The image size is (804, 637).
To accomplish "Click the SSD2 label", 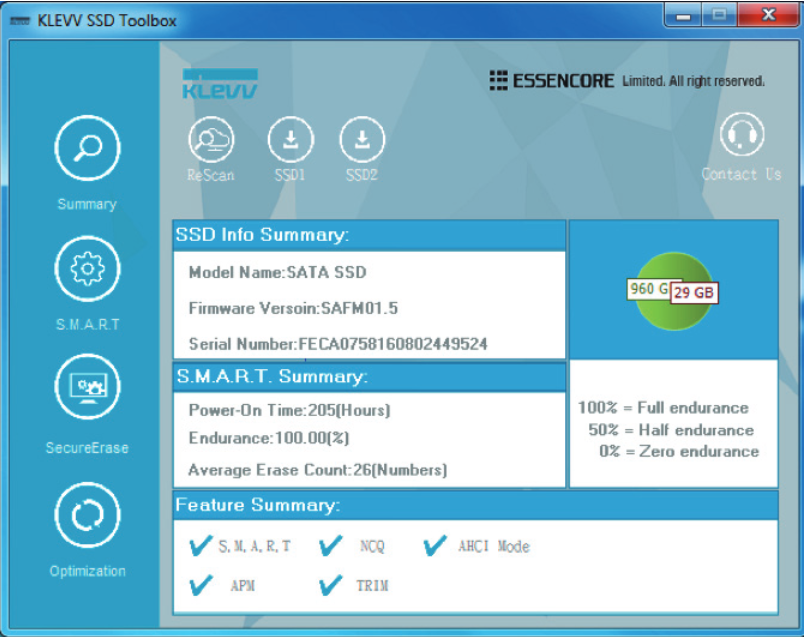I will [x=362, y=175].
